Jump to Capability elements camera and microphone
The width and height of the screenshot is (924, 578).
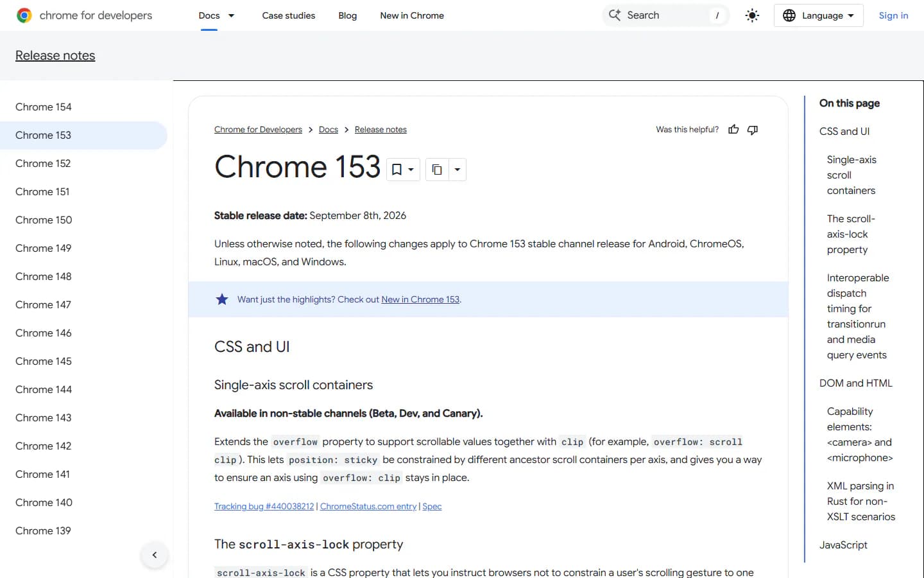pyautogui.click(x=860, y=435)
